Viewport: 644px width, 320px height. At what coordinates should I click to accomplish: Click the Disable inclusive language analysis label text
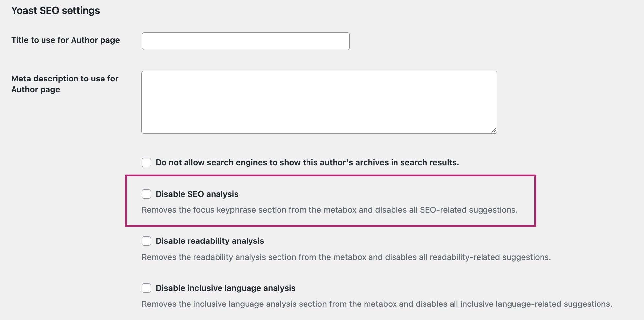click(x=225, y=288)
